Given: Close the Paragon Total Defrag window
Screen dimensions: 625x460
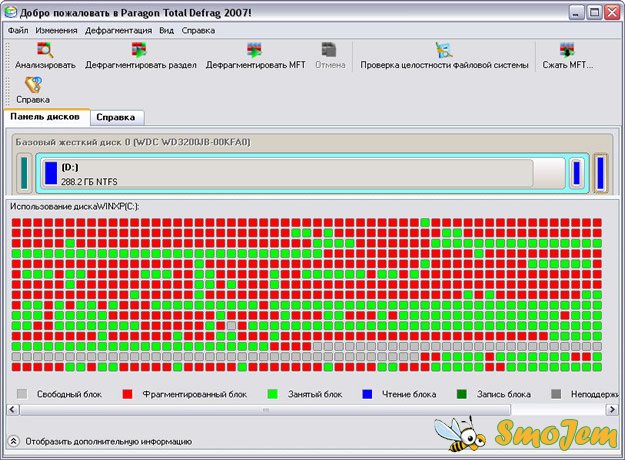Looking at the screenshot, I should (x=612, y=13).
